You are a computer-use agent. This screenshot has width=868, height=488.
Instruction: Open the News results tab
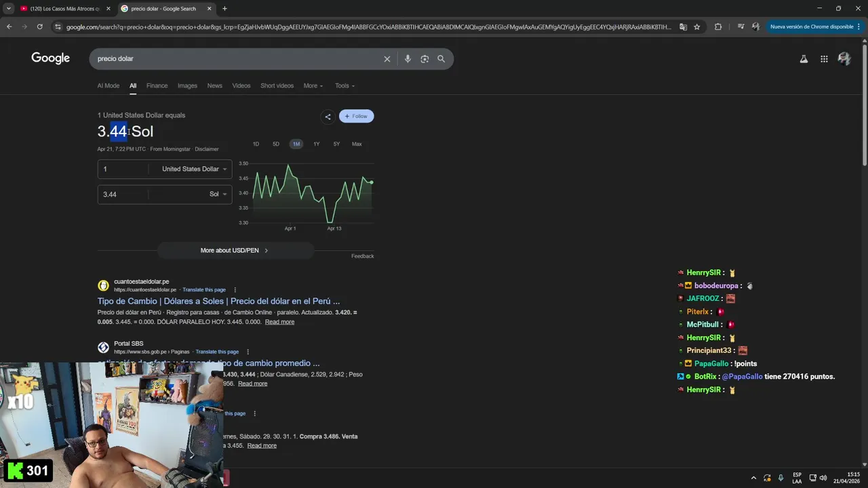[x=214, y=85]
